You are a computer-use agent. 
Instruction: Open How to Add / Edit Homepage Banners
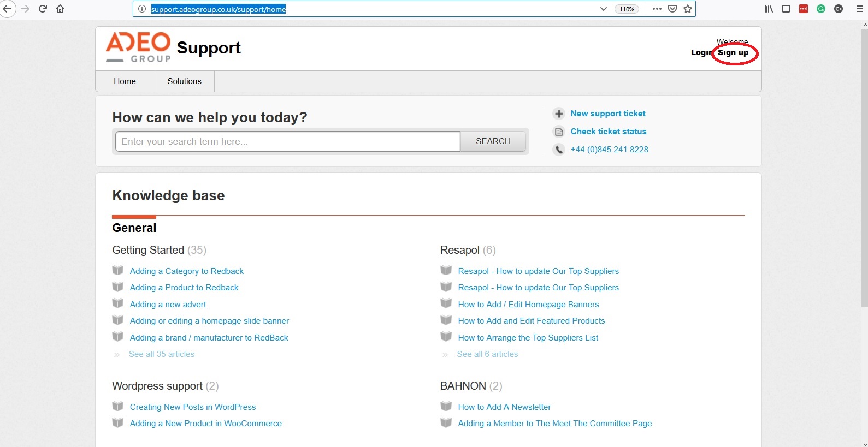tap(528, 305)
